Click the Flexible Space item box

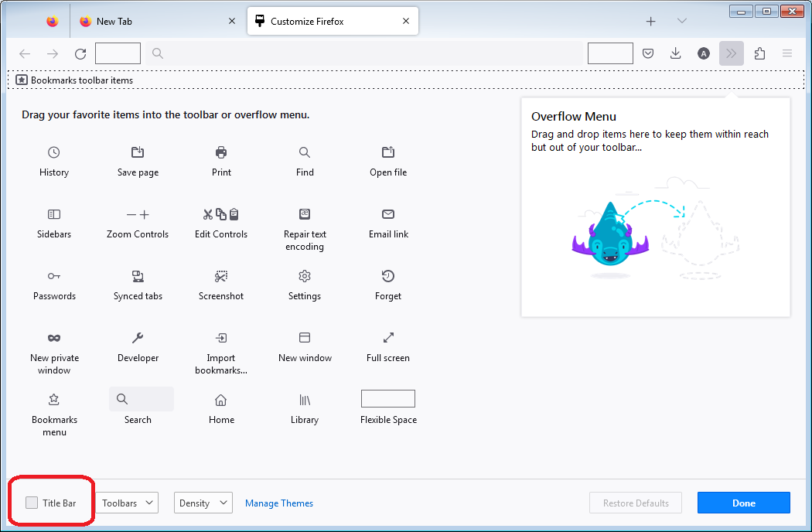(388, 399)
